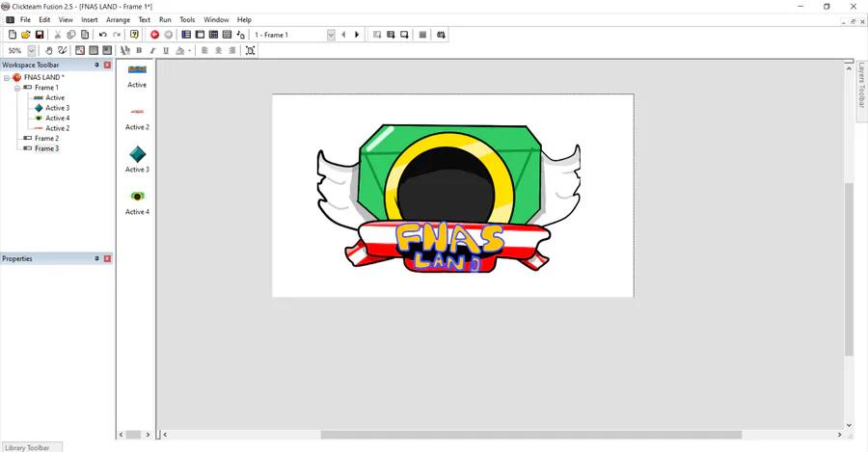Viewport: 868px width, 452px height.
Task: Collapse the FNAS LAND tree node
Action: 7,77
